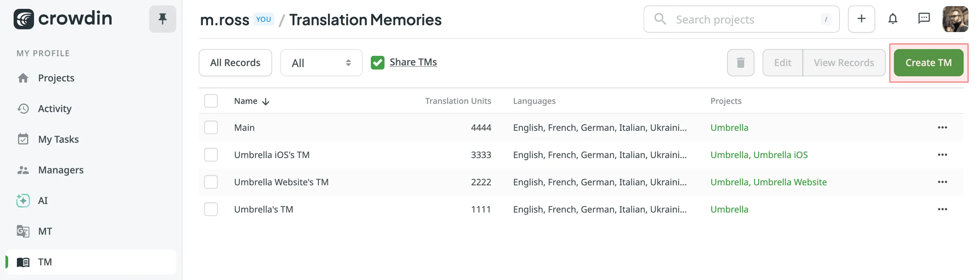Click the Search projects field
Image resolution: width=980 pixels, height=280 pixels.
click(741, 19)
